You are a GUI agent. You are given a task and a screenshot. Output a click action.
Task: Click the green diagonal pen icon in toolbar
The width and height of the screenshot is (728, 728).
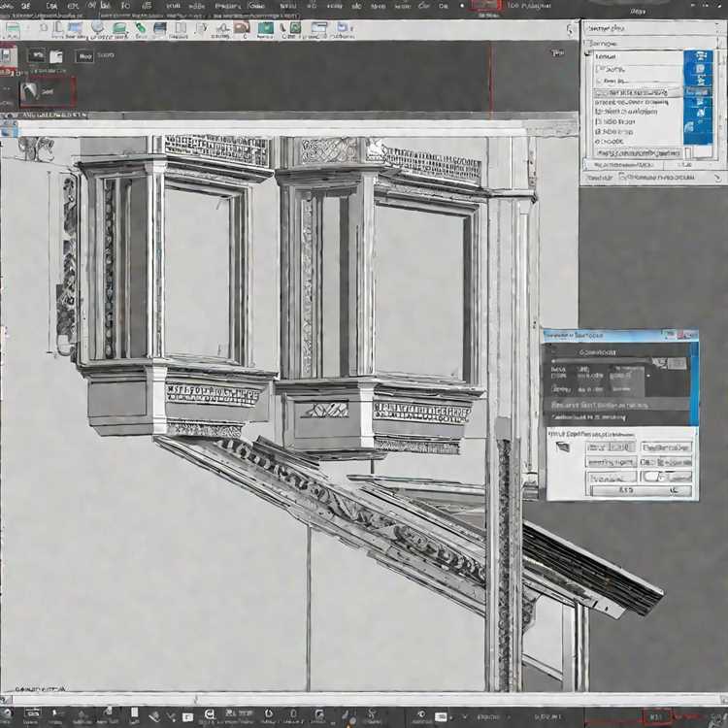click(140, 29)
